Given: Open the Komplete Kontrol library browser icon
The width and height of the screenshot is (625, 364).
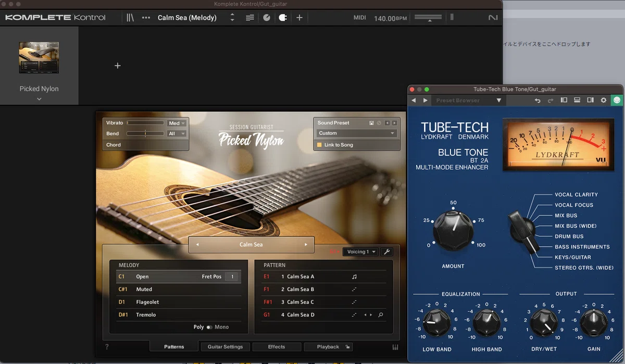Looking at the screenshot, I should click(130, 18).
